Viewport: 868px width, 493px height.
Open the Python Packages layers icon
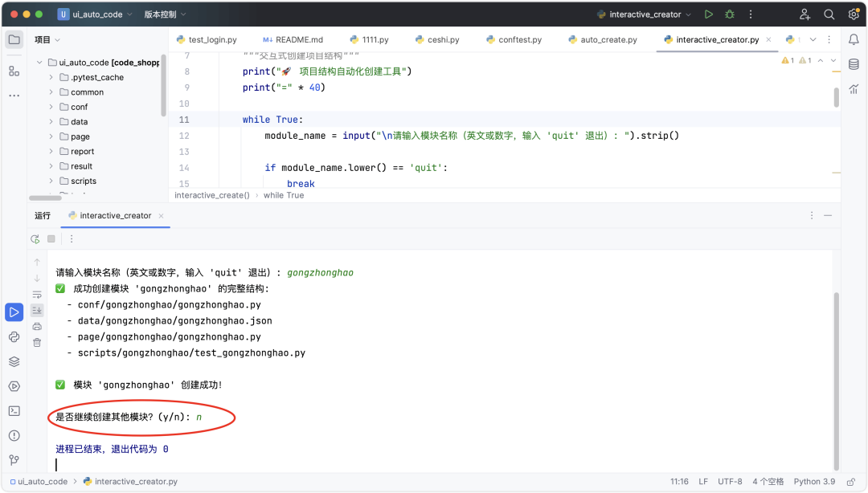(14, 361)
